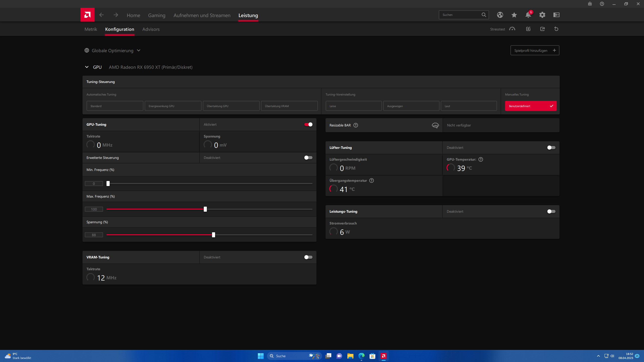Switch to the Metrik tab
The image size is (644, 362).
pyautogui.click(x=91, y=29)
